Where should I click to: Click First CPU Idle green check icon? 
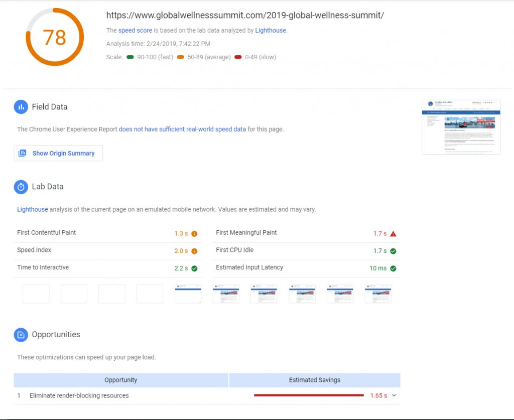pyautogui.click(x=393, y=251)
